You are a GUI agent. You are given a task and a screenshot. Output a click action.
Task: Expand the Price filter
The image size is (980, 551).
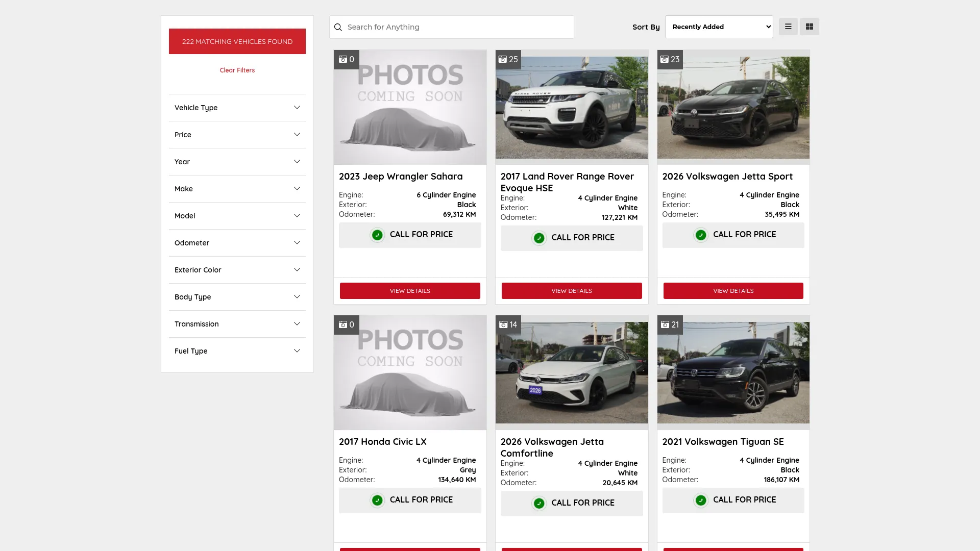pyautogui.click(x=237, y=135)
